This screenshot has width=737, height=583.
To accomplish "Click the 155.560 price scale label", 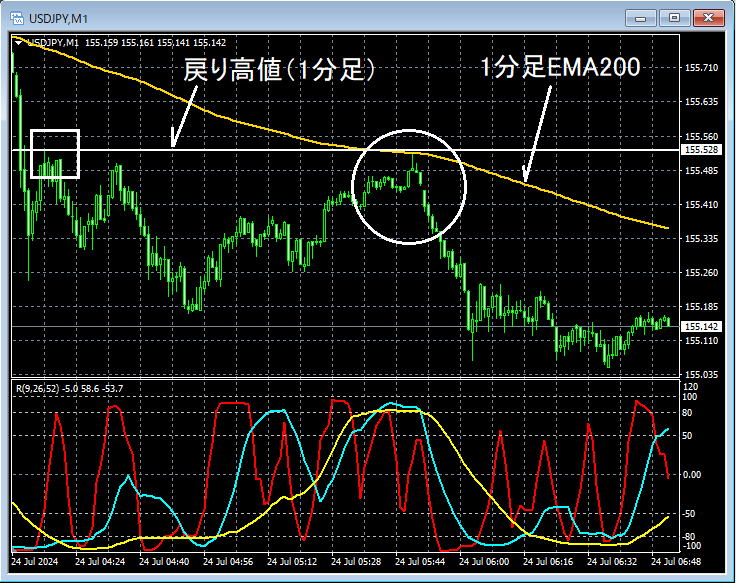I will pos(701,136).
